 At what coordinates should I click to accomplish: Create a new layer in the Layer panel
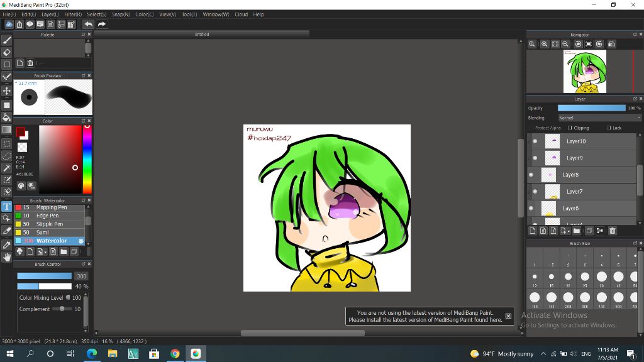(x=533, y=231)
